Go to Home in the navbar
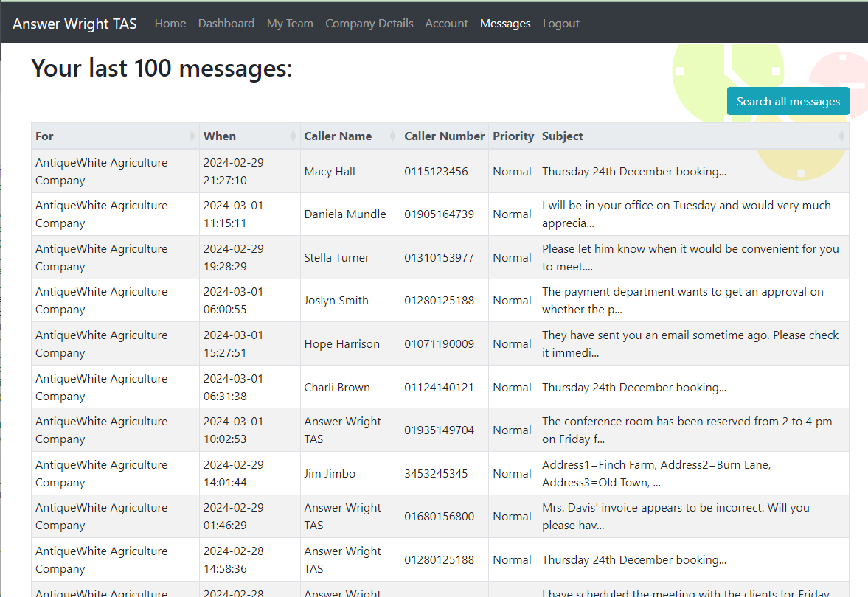 (170, 24)
